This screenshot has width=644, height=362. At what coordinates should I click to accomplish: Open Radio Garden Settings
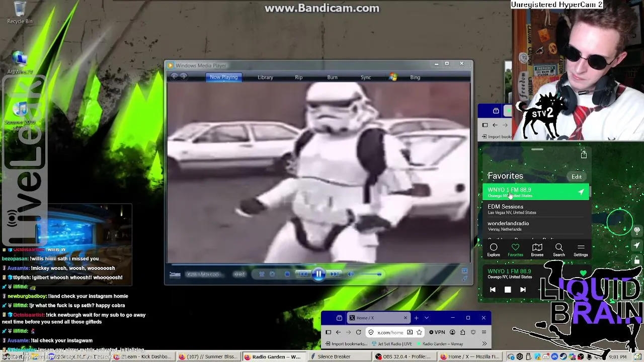[581, 250]
